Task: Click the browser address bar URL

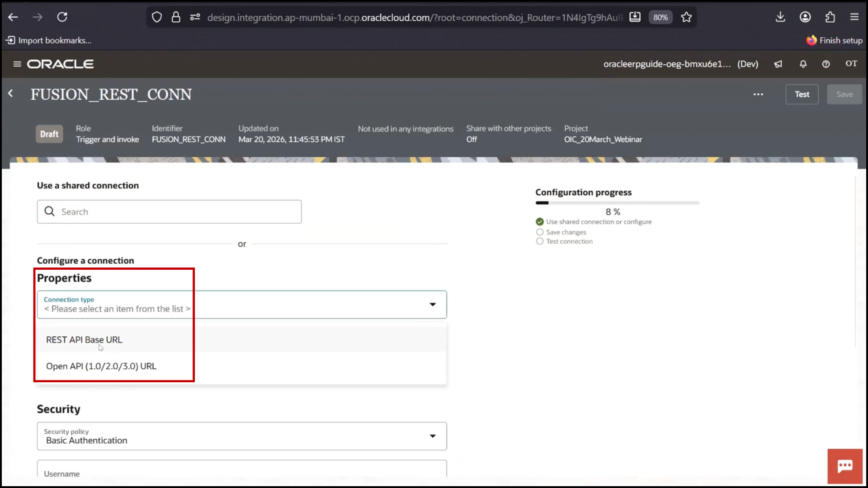Action: tap(415, 18)
